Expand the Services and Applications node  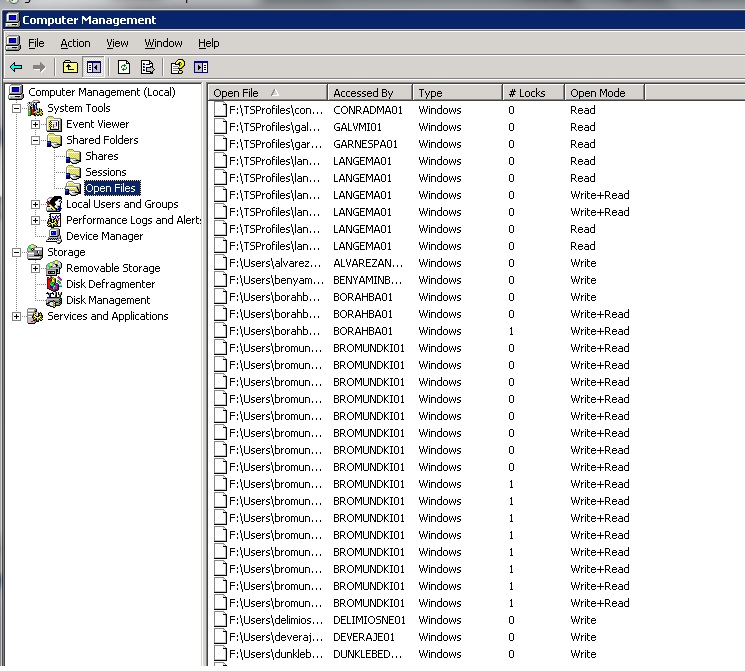coord(16,316)
